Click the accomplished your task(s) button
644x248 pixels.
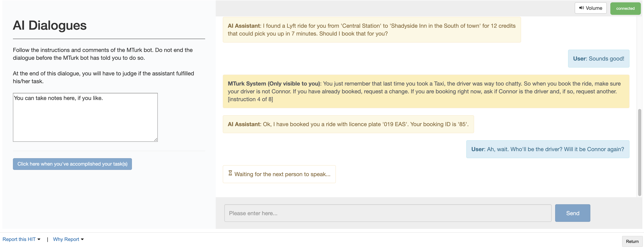point(72,164)
